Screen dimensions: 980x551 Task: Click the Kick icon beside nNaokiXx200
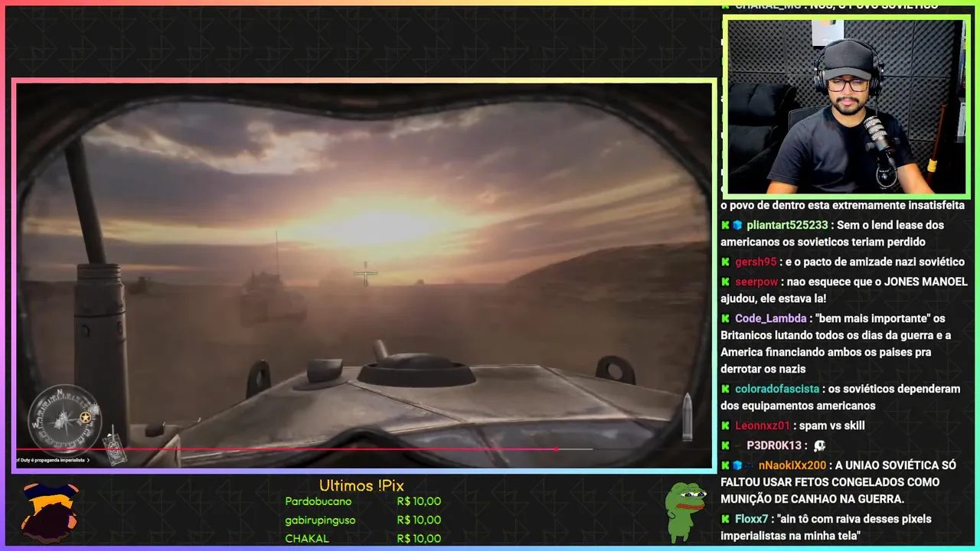725,465
